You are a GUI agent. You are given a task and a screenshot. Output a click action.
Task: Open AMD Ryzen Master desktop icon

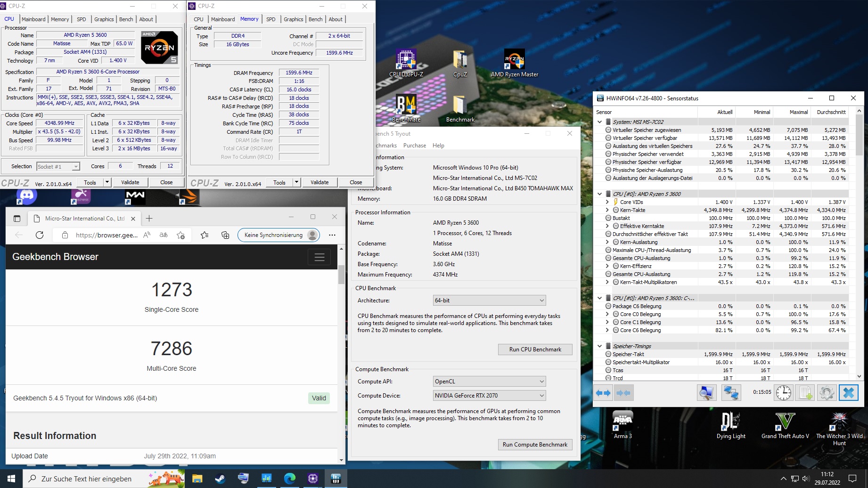(x=514, y=63)
